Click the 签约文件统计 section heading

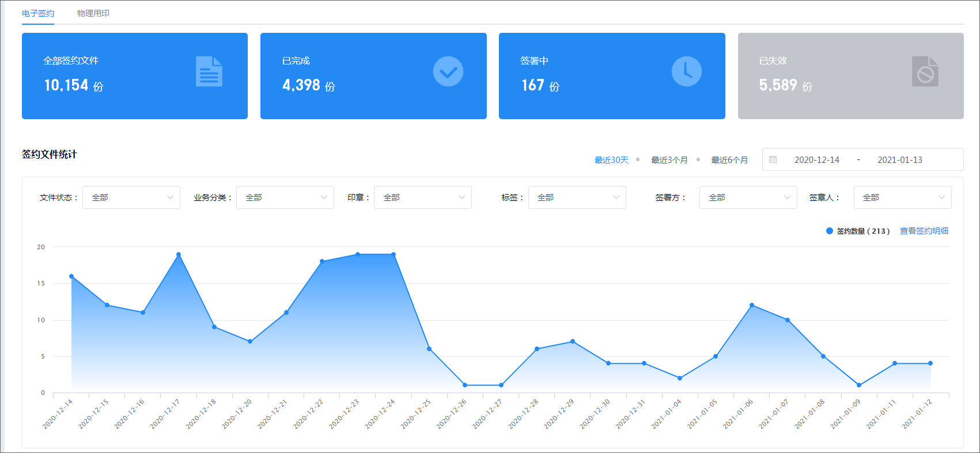point(50,154)
